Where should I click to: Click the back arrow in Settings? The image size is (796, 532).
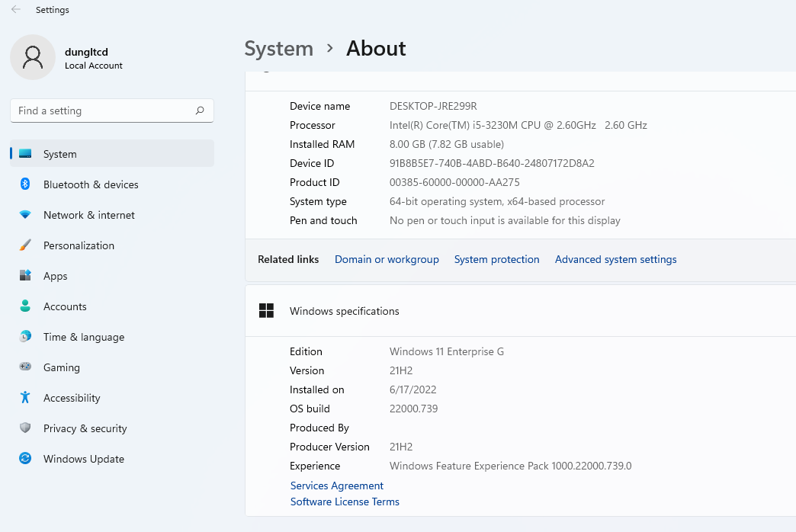(16, 10)
